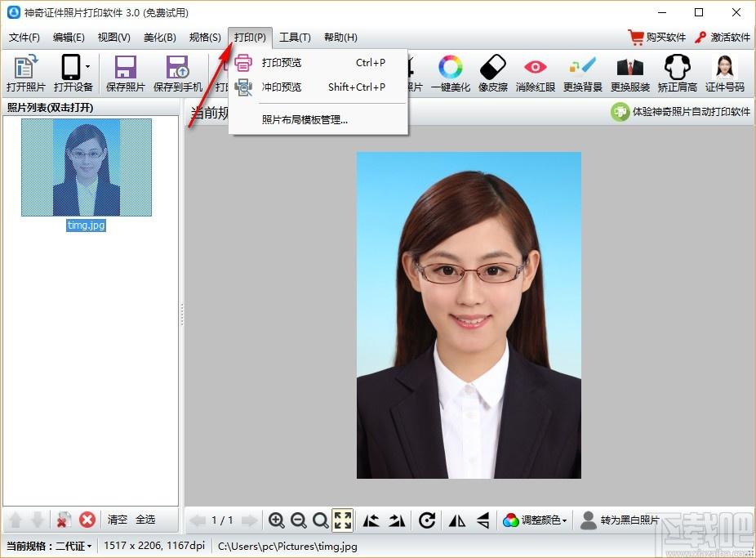Choose the 橡皮擦 eraser tool
Viewport: 756px width, 558px height.
493,73
